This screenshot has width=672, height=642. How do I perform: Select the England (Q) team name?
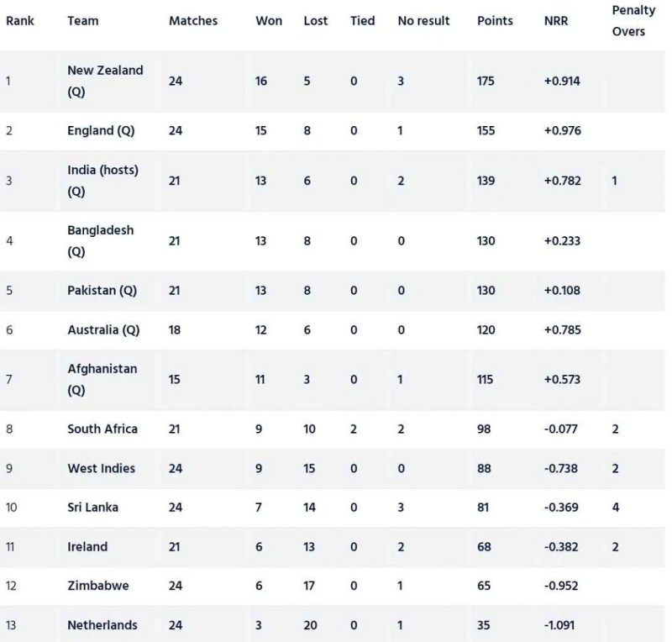point(102,130)
